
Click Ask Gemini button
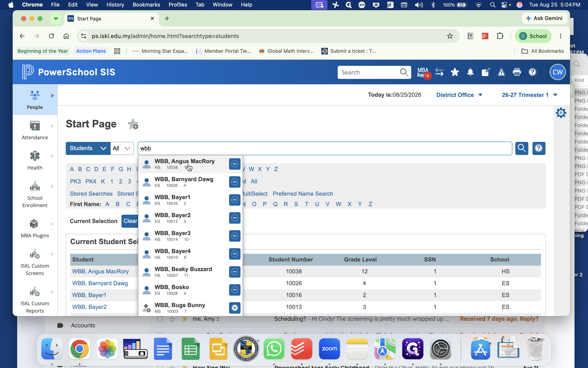click(544, 18)
